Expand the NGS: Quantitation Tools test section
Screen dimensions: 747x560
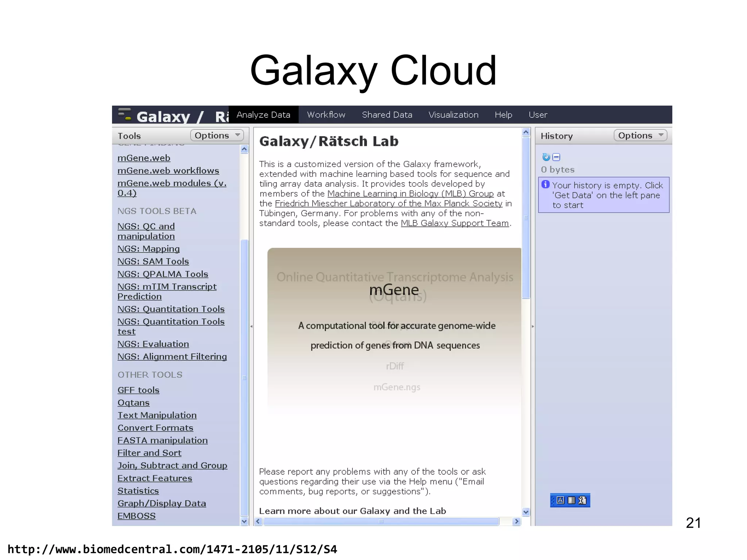pos(171,327)
